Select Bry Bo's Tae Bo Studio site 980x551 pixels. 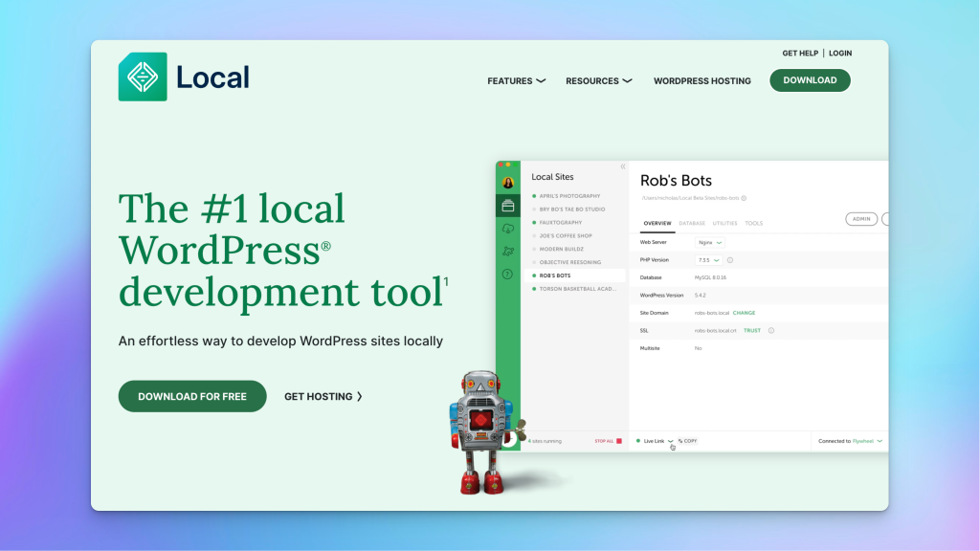574,209
